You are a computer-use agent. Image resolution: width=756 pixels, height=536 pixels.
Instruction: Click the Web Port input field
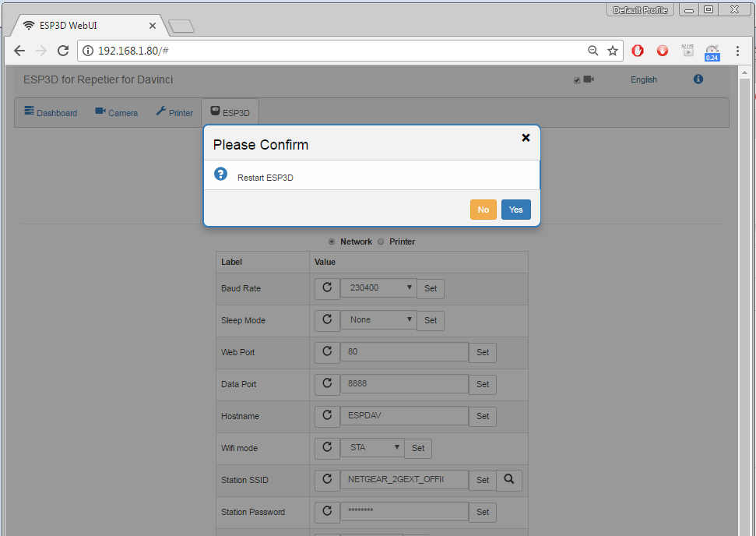pyautogui.click(x=404, y=351)
